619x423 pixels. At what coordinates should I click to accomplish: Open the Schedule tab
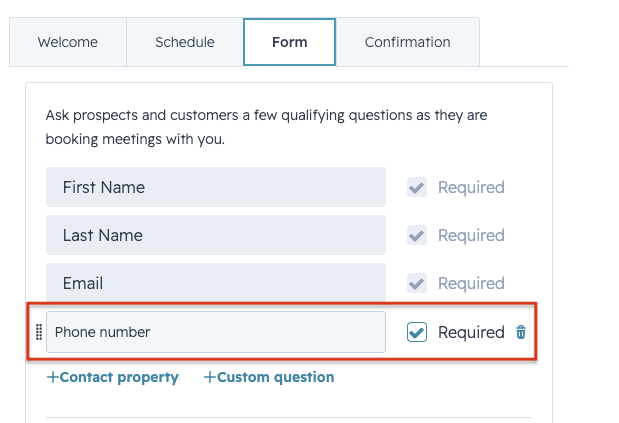click(x=185, y=42)
